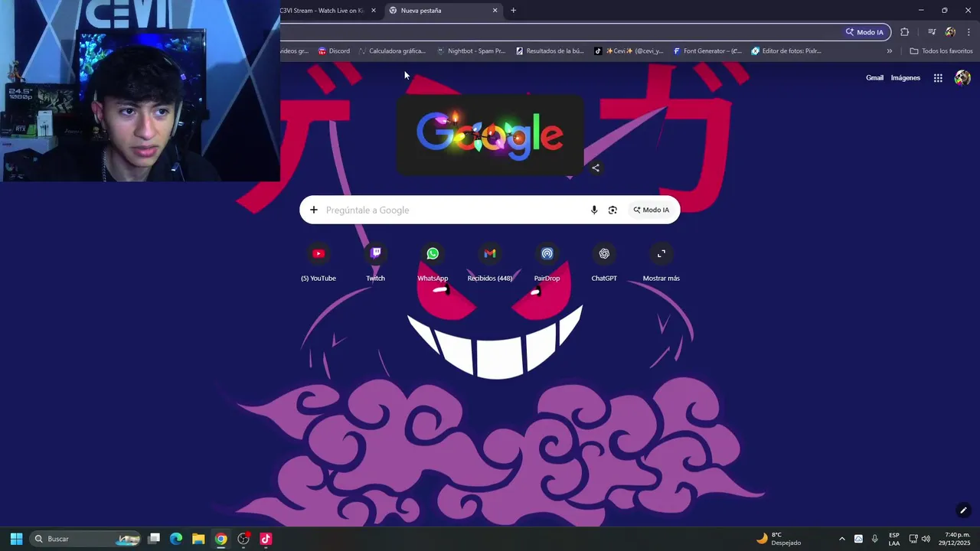The width and height of the screenshot is (980, 551).
Task: Open the Discord bookmark
Action: tap(334, 51)
